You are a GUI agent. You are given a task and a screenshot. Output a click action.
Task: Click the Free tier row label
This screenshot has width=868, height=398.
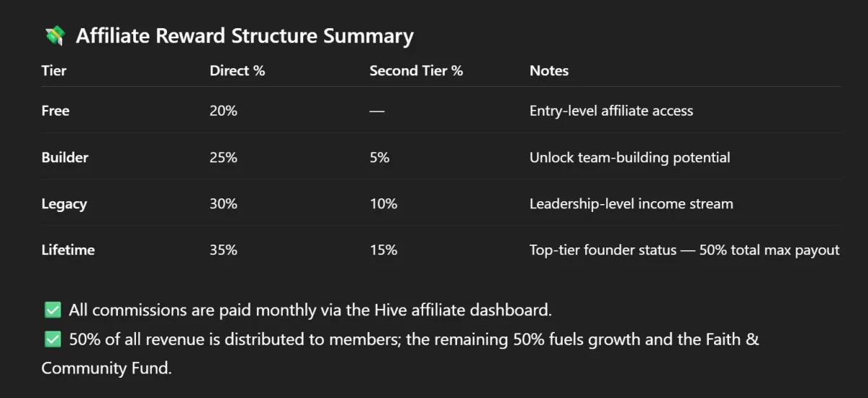coord(55,111)
